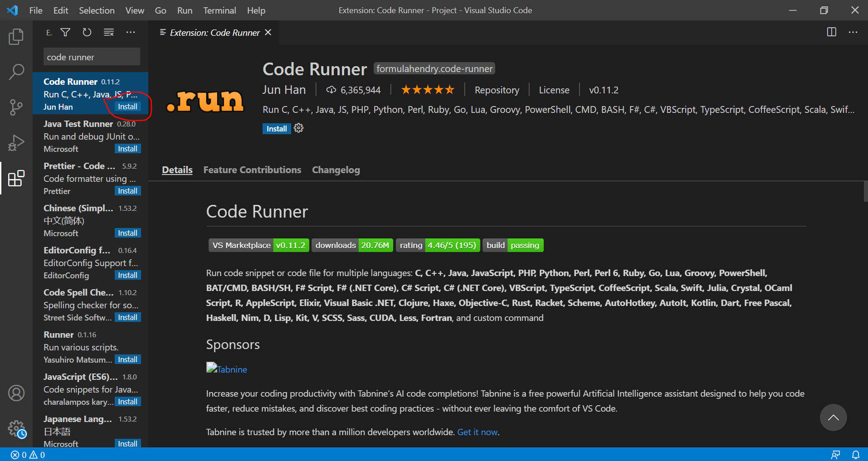Switch to the Changelog tab
The width and height of the screenshot is (868, 461).
click(336, 170)
